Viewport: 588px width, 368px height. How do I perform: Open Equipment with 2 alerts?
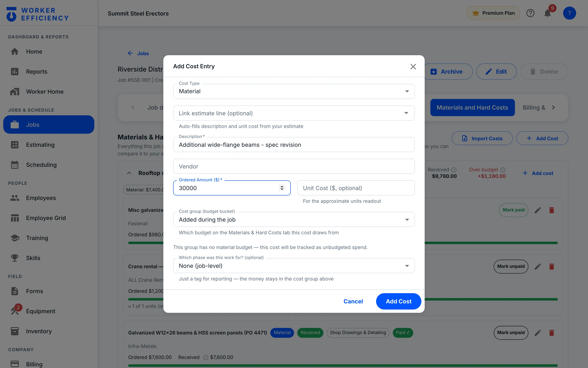[x=49, y=311]
